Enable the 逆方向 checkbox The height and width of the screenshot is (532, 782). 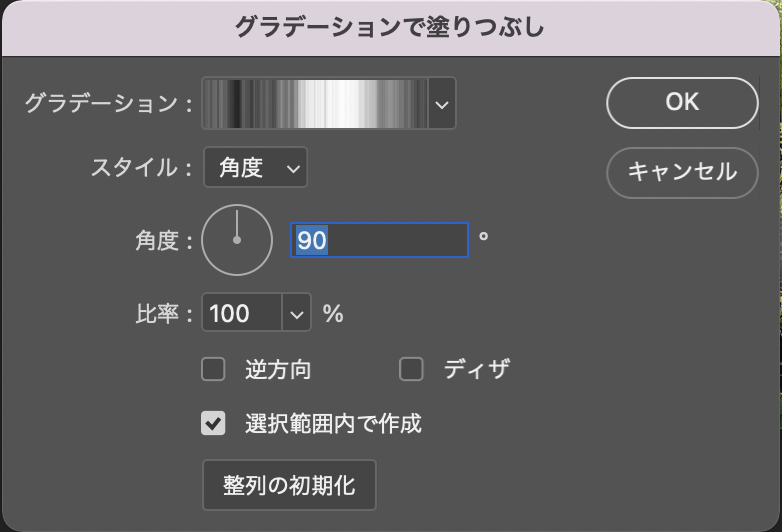pyautogui.click(x=213, y=370)
